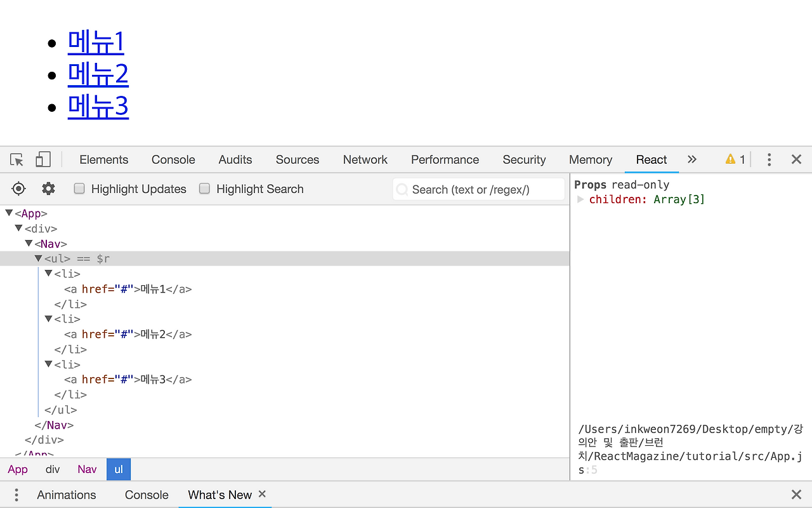Switch to Animations drawer tab
The width and height of the screenshot is (812, 508).
coord(67,495)
